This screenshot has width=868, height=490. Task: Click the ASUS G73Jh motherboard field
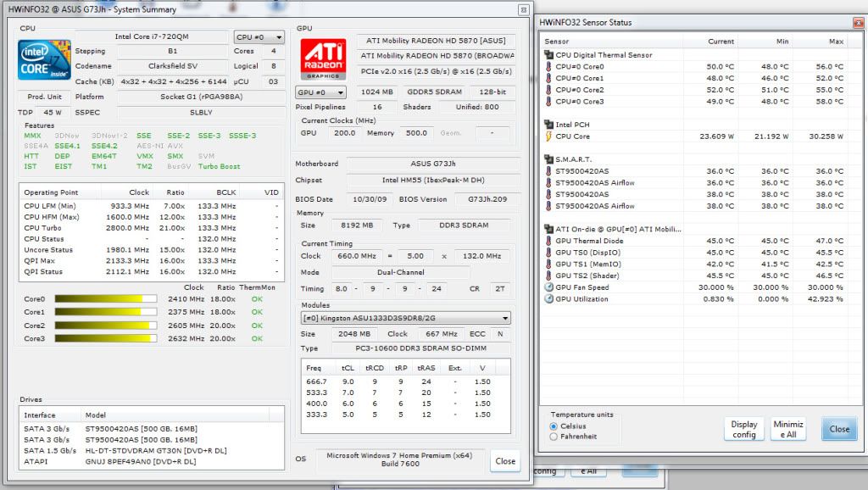(x=433, y=164)
